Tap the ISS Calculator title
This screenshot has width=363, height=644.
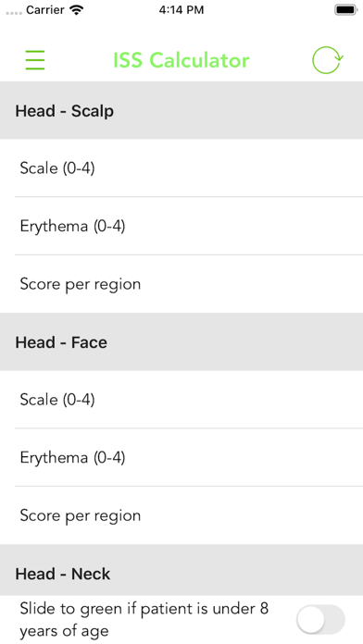pyautogui.click(x=181, y=60)
